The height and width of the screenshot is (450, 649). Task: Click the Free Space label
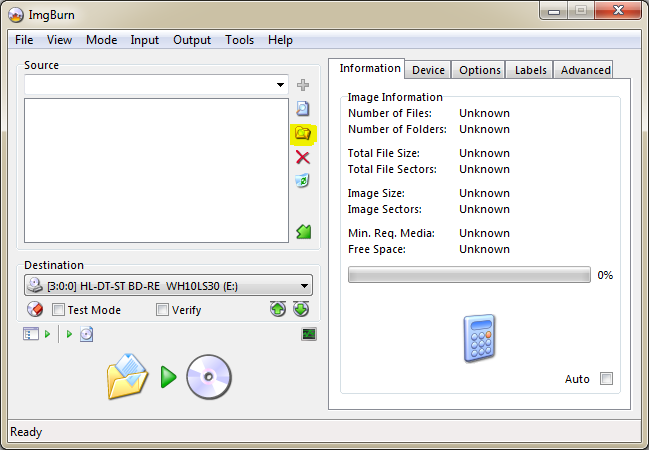point(377,249)
